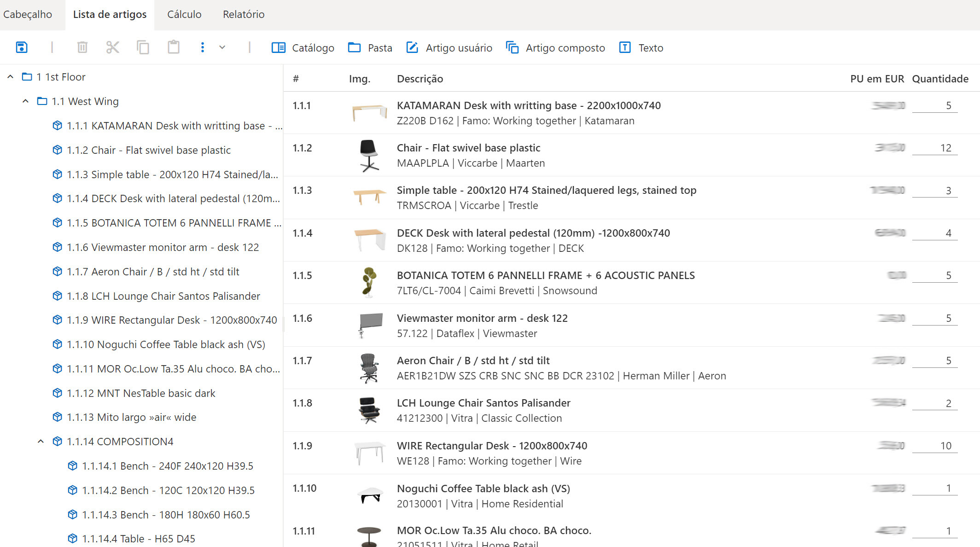Click the Delete trash icon
Screen dimensions: 980x547
coord(82,47)
